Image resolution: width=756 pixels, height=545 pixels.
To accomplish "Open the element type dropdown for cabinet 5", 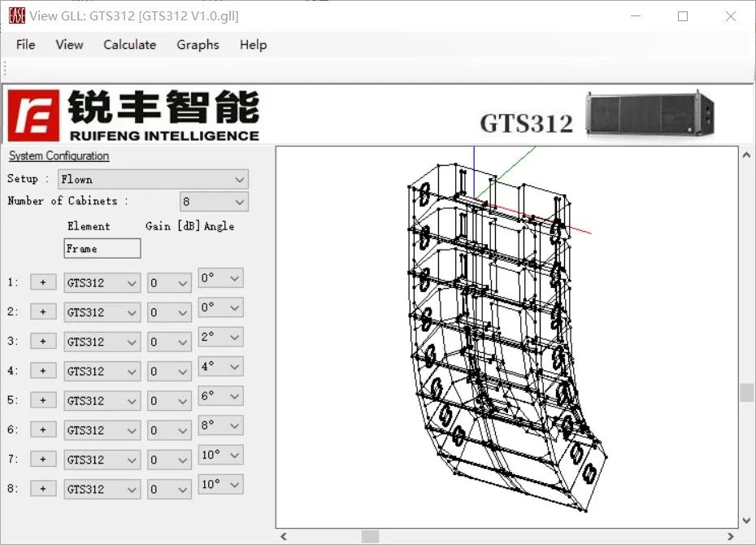I will (x=102, y=401).
